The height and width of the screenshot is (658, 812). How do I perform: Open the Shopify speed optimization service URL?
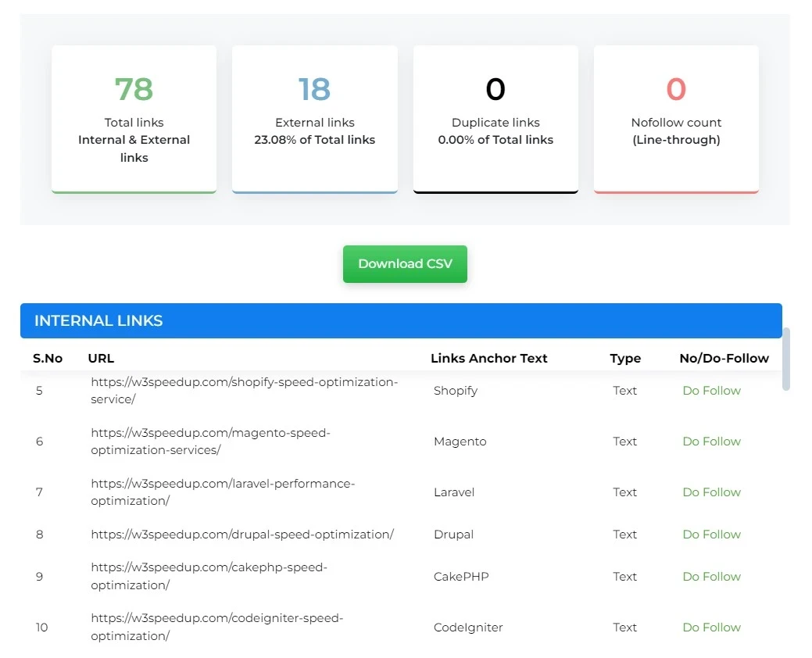pos(244,391)
